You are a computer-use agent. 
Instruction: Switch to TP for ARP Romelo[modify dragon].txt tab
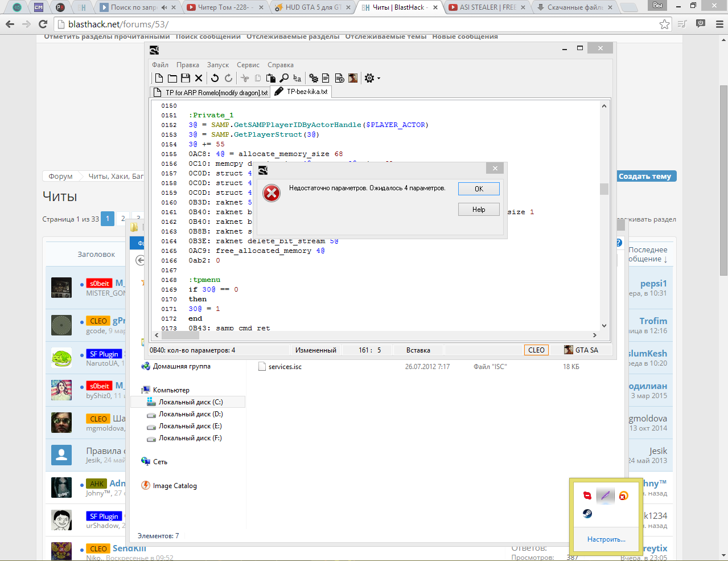(x=211, y=92)
